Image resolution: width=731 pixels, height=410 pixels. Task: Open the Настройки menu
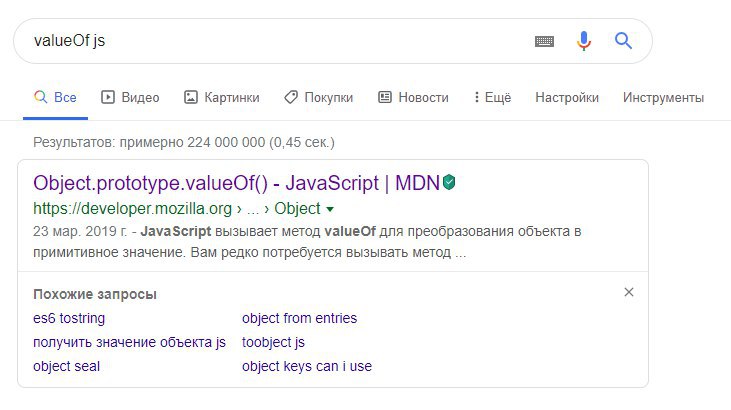click(x=566, y=97)
